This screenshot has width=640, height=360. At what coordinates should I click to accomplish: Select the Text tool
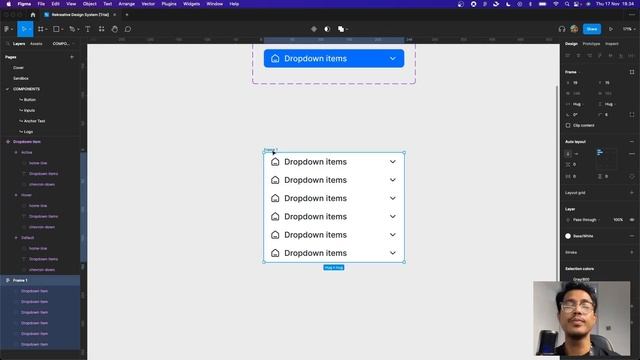[x=88, y=29]
